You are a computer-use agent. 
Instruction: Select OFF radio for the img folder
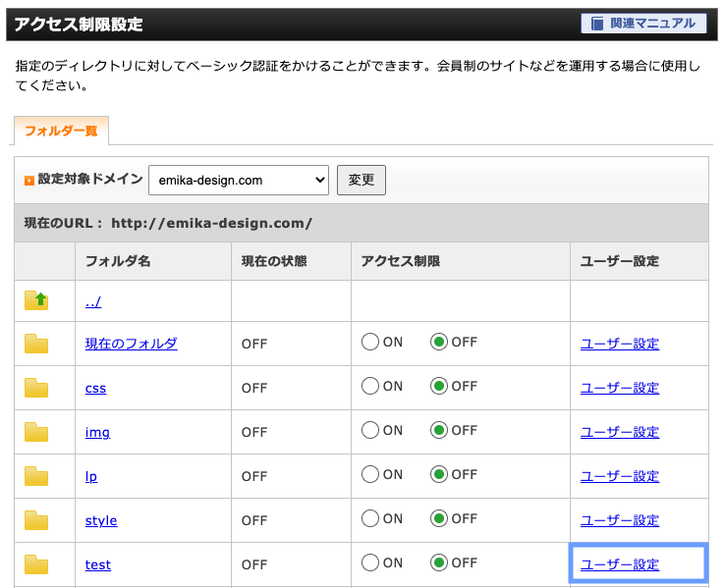pyautogui.click(x=439, y=430)
